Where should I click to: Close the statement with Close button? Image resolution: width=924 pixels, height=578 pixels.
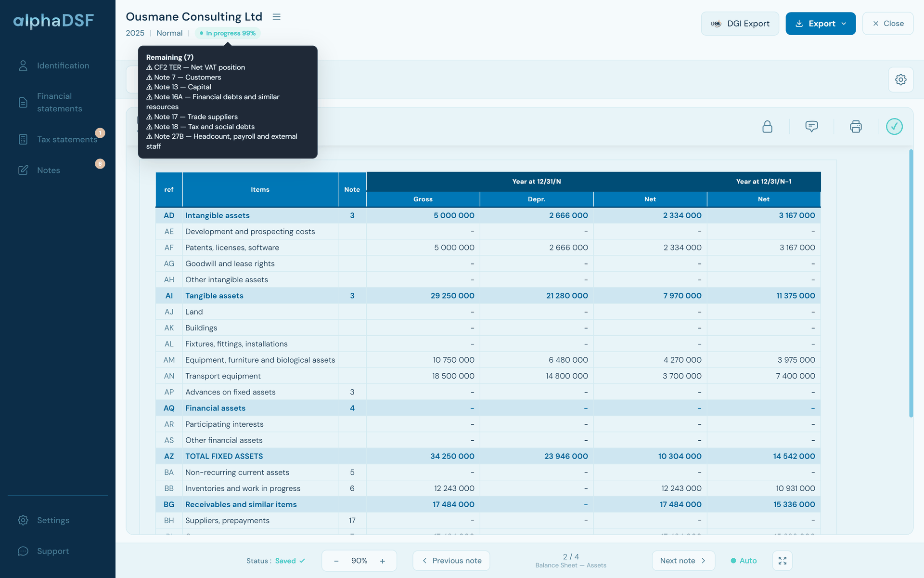888,24
